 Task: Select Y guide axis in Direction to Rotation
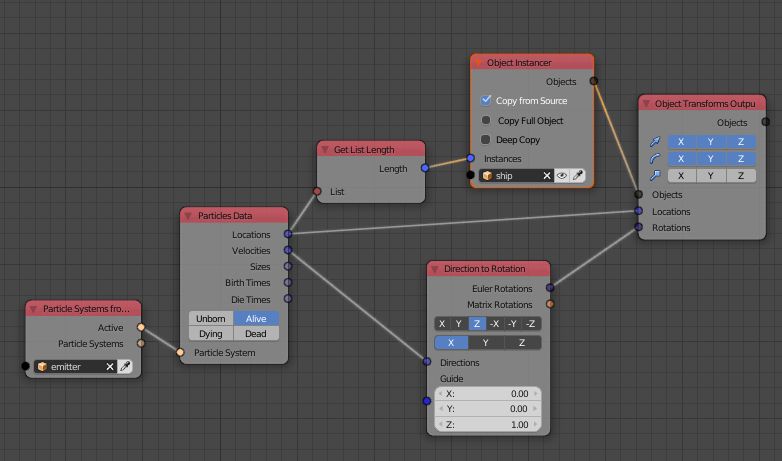[x=486, y=343]
